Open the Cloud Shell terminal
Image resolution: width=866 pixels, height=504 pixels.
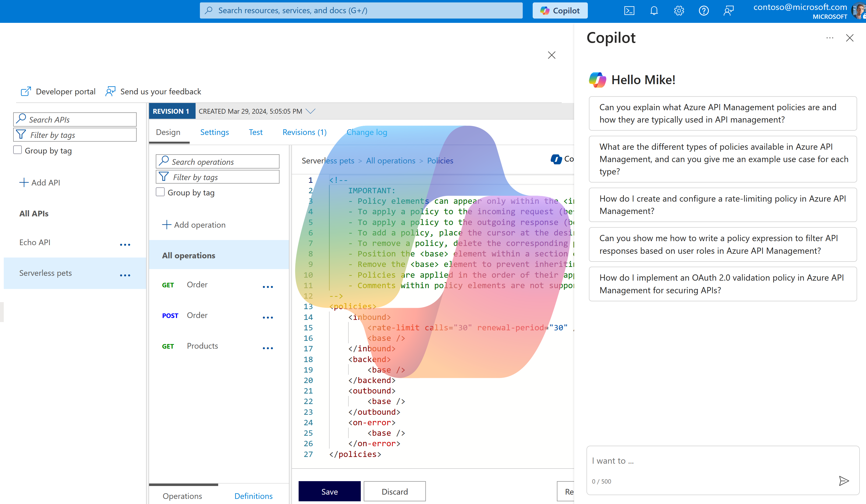coord(629,10)
